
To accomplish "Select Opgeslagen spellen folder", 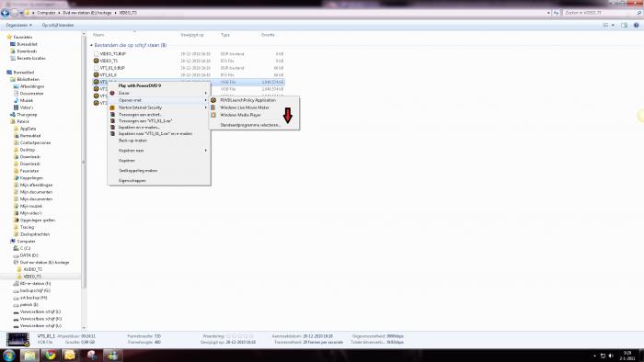I will [x=38, y=221].
